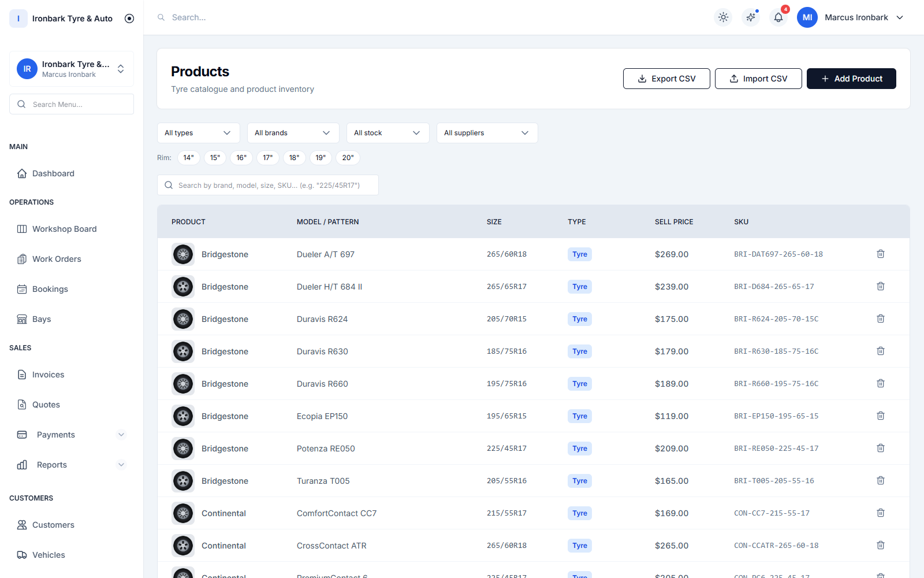The image size is (924, 578).
Task: Delete the ComfortContact CC7 product
Action: click(881, 513)
